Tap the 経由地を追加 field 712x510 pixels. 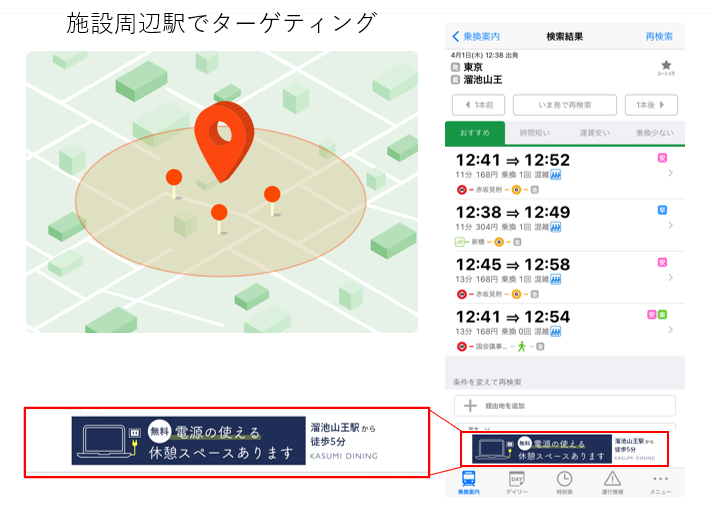[x=564, y=406]
